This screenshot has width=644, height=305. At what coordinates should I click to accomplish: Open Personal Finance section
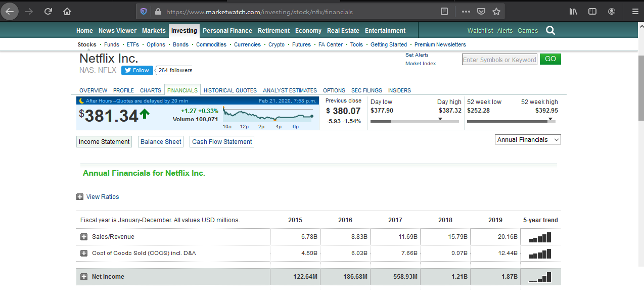pos(227,31)
